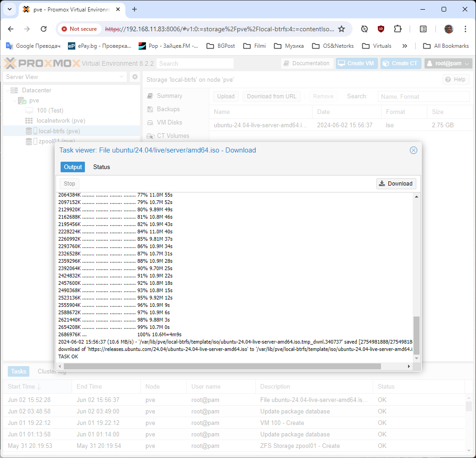Viewport: 476px width, 458px height.
Task: Reload the Proxmox page
Action: (x=44, y=29)
